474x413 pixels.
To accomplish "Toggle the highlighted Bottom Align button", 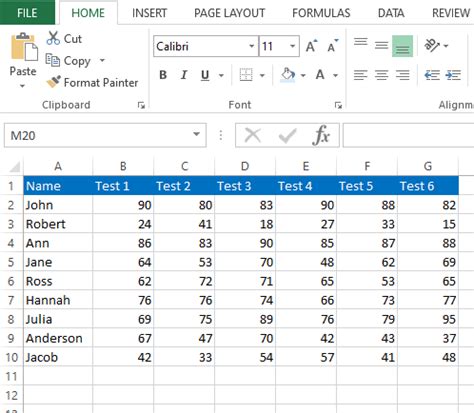I will click(x=402, y=46).
